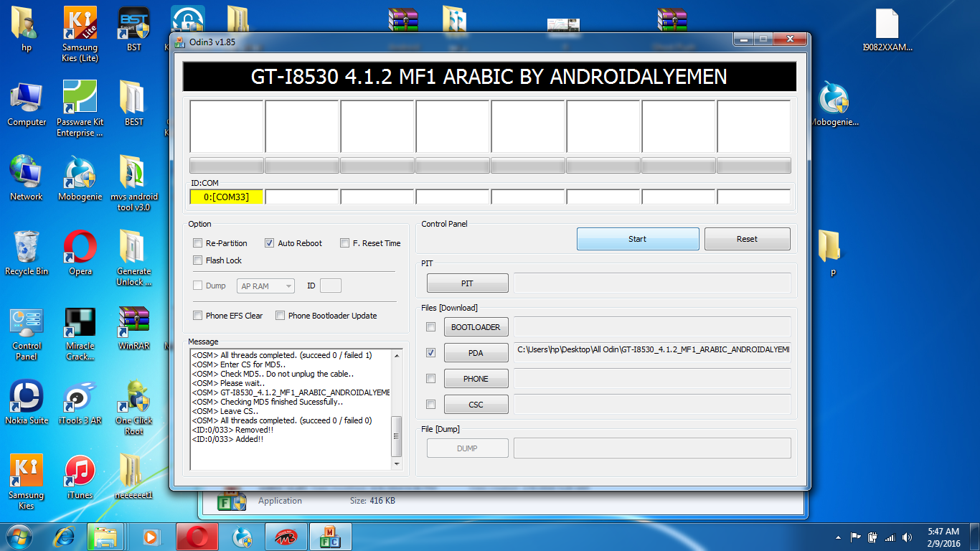Click Message log scrollbar up arrow
This screenshot has height=551, width=980.
[x=397, y=355]
